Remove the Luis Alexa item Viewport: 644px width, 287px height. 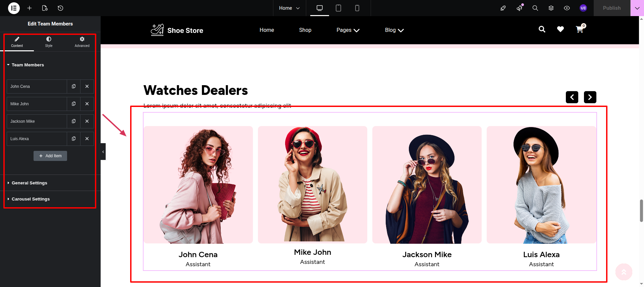click(x=87, y=139)
